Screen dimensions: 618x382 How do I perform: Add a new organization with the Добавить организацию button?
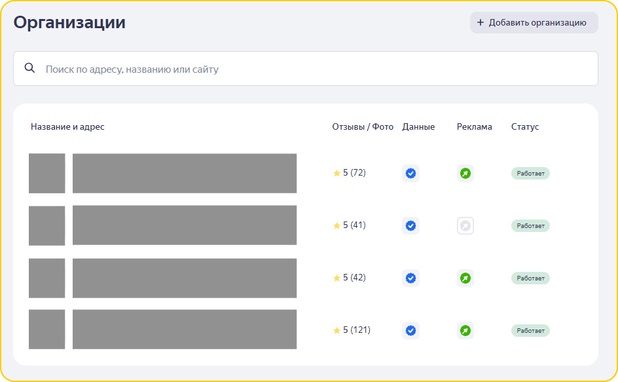point(534,23)
